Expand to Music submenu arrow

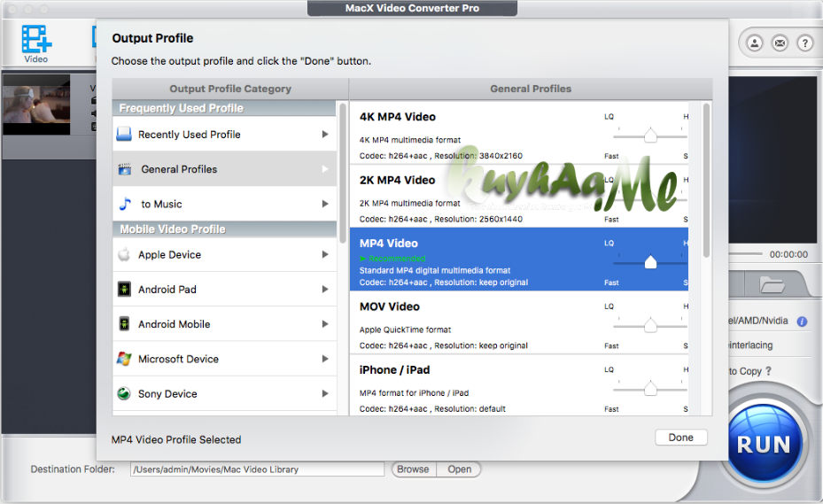pos(325,204)
